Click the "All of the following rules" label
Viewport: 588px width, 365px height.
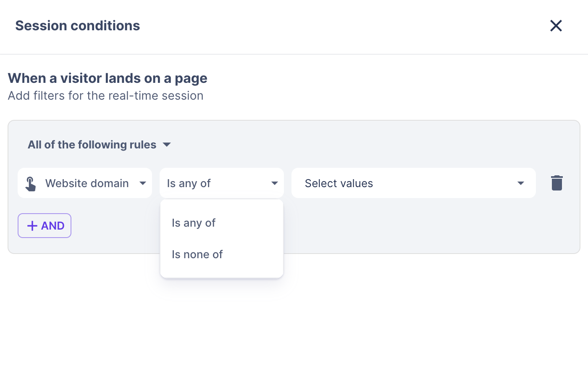(x=92, y=145)
